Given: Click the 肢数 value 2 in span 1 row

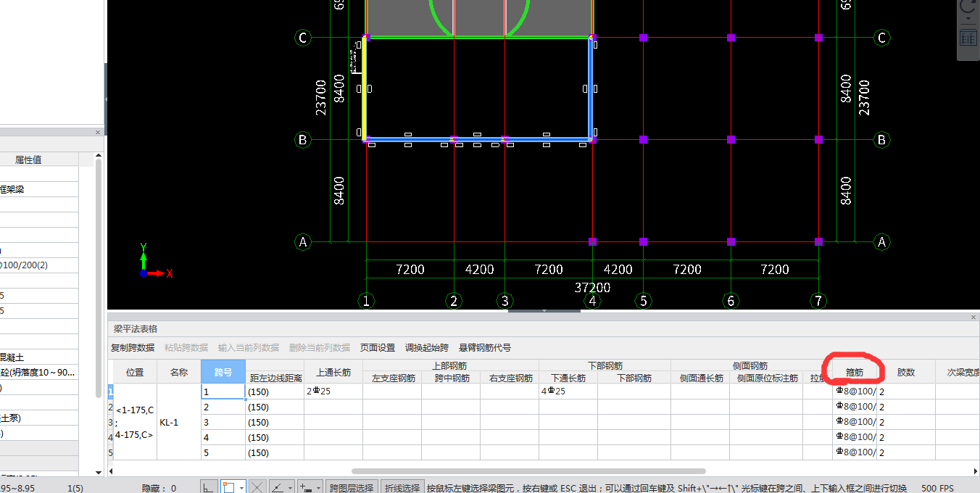Looking at the screenshot, I should (906, 391).
